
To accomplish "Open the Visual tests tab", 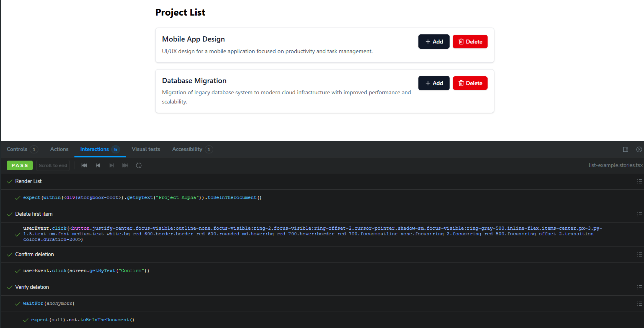I will coord(146,149).
